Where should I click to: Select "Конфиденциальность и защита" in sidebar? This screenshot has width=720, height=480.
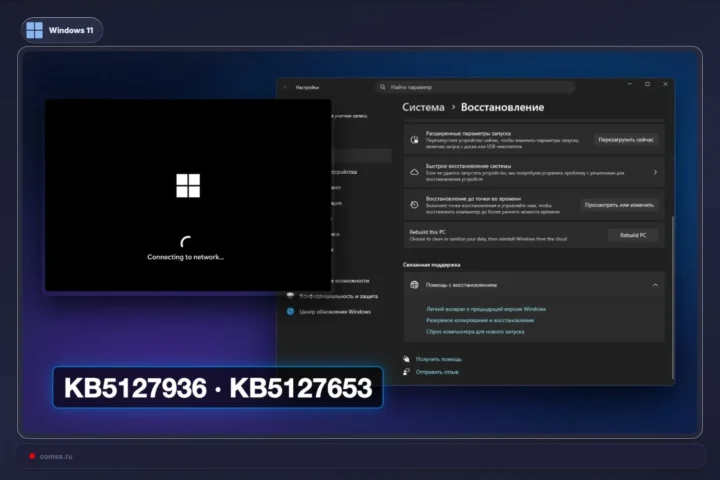[x=338, y=296]
